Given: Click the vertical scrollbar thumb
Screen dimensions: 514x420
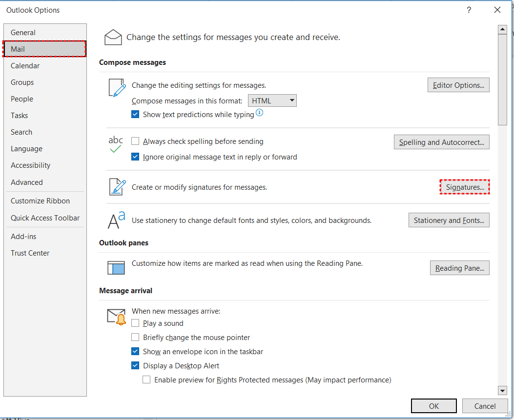Looking at the screenshot, I should click(x=502, y=80).
